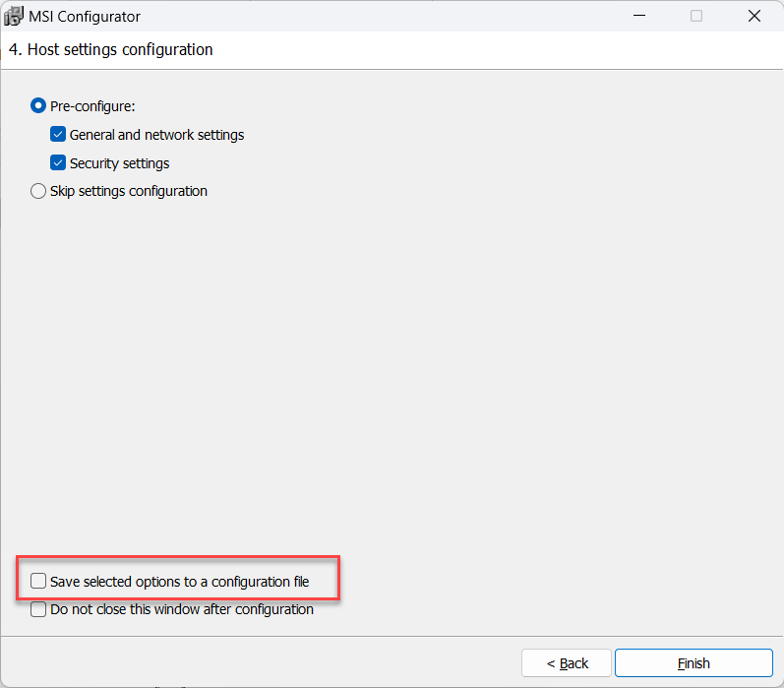
Task: Click the MSI Configurator app icon in title bar
Action: pos(15,16)
